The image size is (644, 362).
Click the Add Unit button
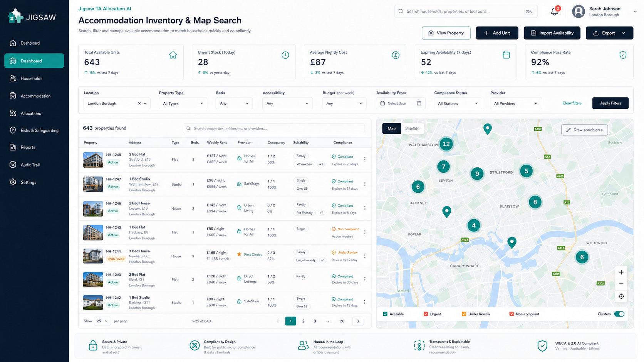tap(497, 33)
